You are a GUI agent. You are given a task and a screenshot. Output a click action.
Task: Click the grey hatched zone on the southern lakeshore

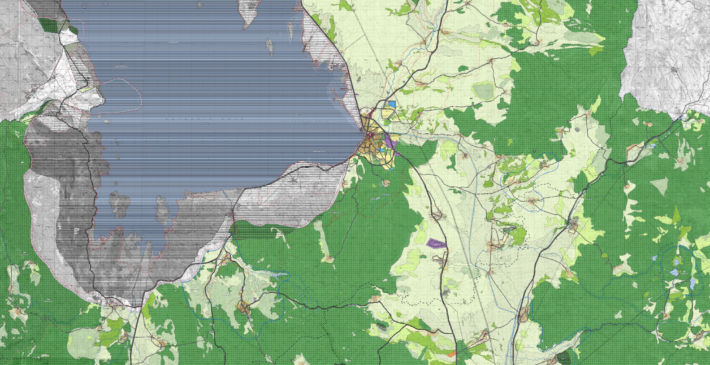click(x=290, y=195)
